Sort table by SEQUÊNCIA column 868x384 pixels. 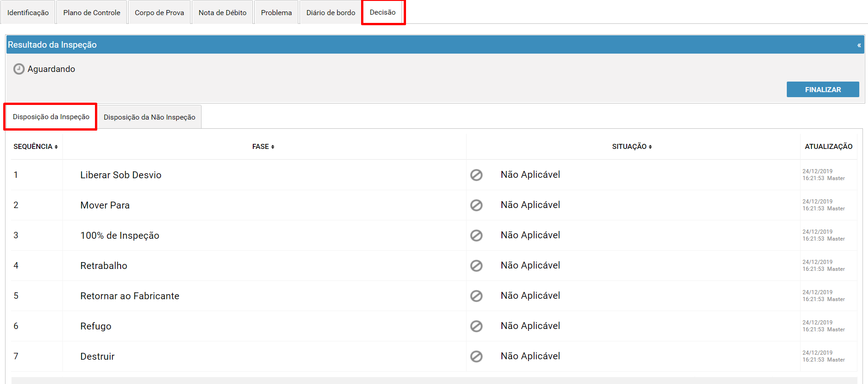tap(36, 147)
